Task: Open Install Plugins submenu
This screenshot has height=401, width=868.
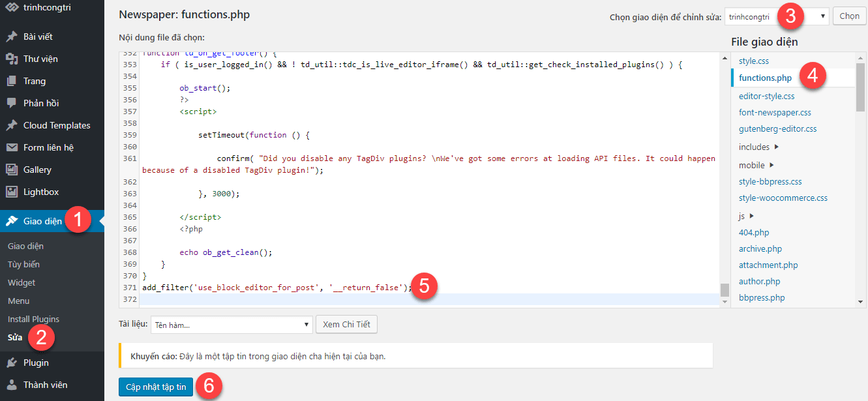Action: 33,319
